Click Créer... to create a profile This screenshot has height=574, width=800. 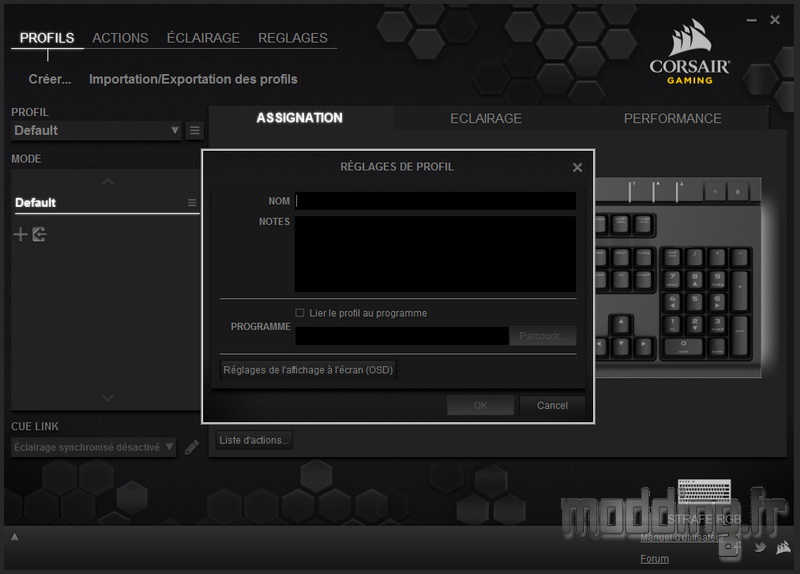(x=49, y=79)
